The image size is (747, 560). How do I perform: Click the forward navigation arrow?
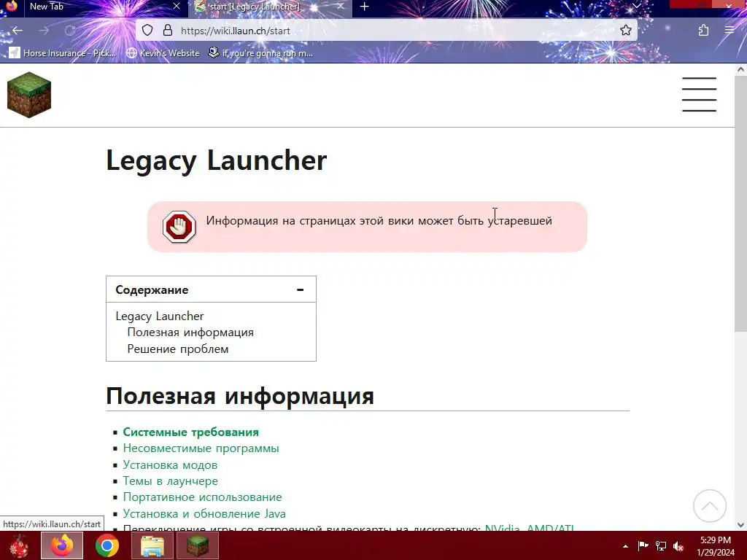(44, 31)
